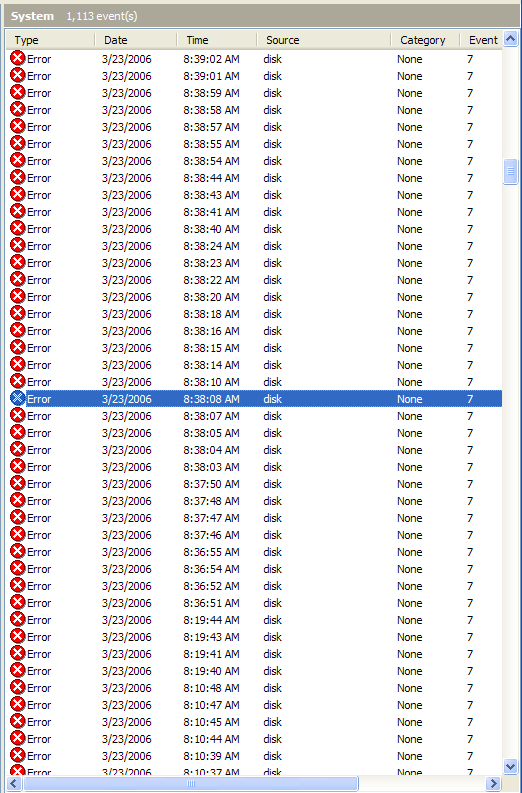
Task: Click the error icon in the 8:38:24 AM row
Action: (18, 245)
